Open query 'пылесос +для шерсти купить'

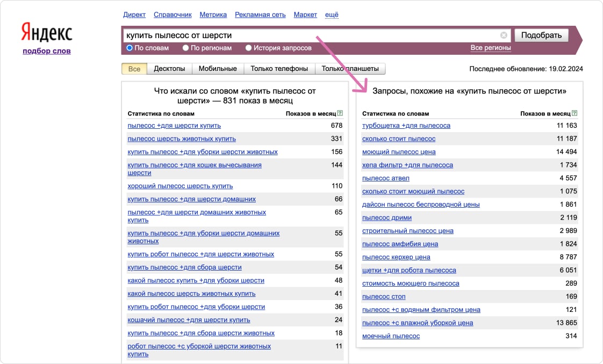tap(174, 126)
